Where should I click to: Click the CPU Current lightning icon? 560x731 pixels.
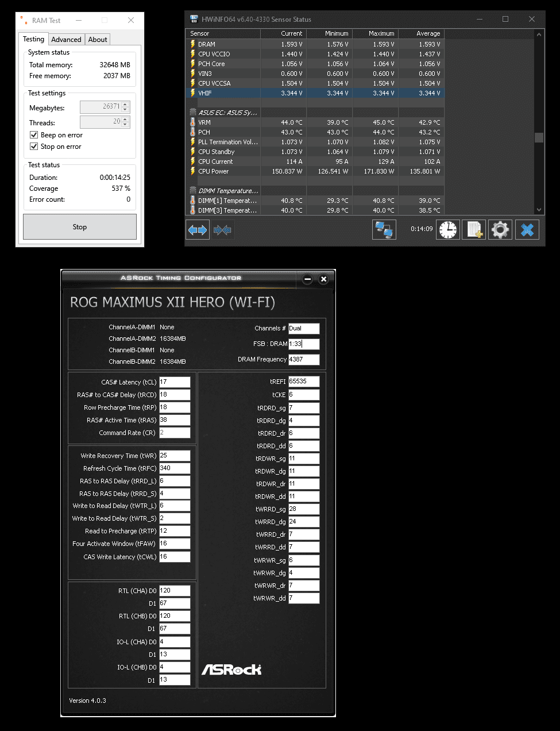click(193, 161)
